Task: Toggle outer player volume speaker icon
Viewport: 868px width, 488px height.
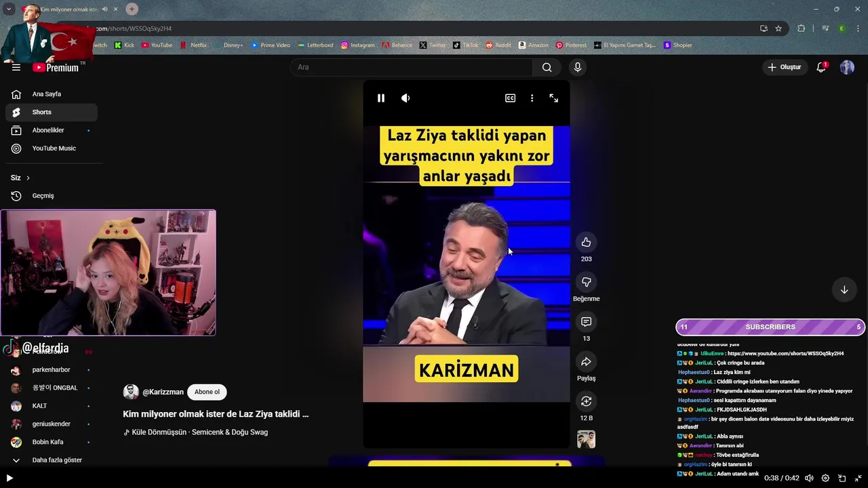Action: pyautogui.click(x=809, y=478)
